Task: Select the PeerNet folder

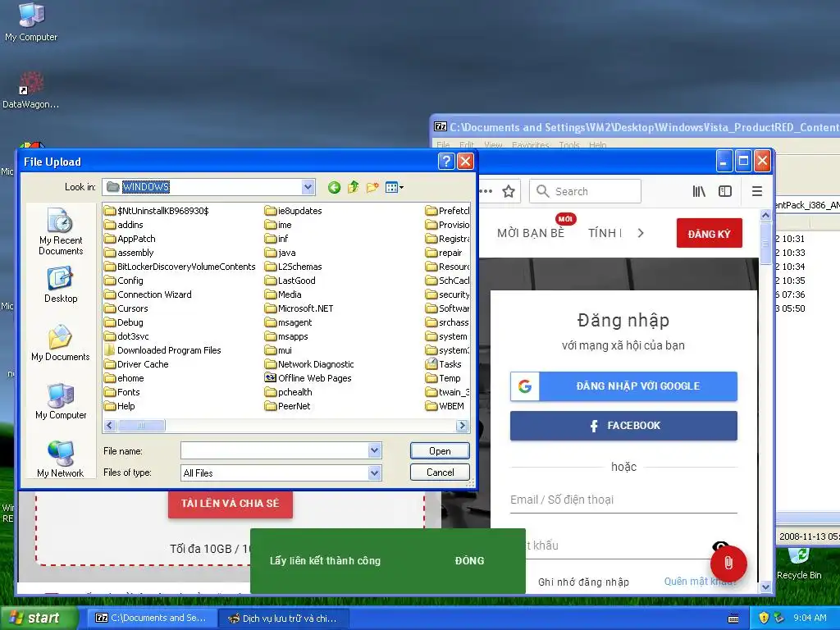Action: pos(288,406)
